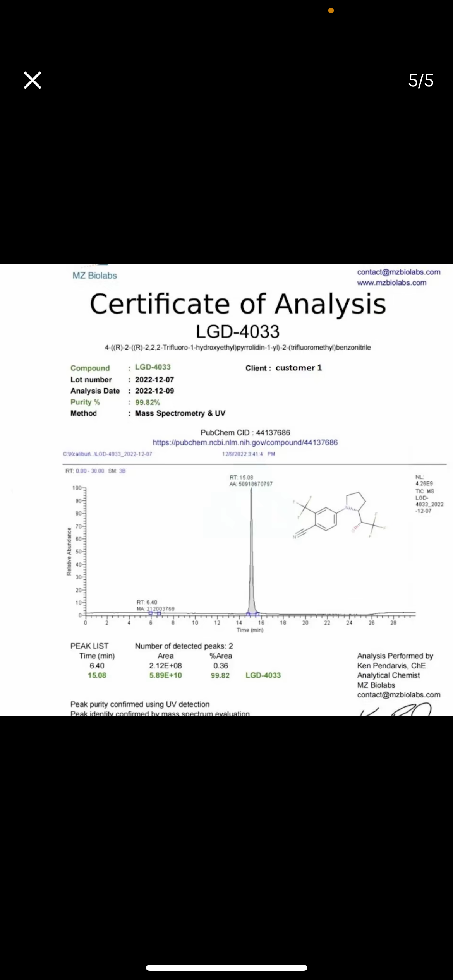
Task: Select the 'Certificate of Analysis' heading
Action: (238, 304)
